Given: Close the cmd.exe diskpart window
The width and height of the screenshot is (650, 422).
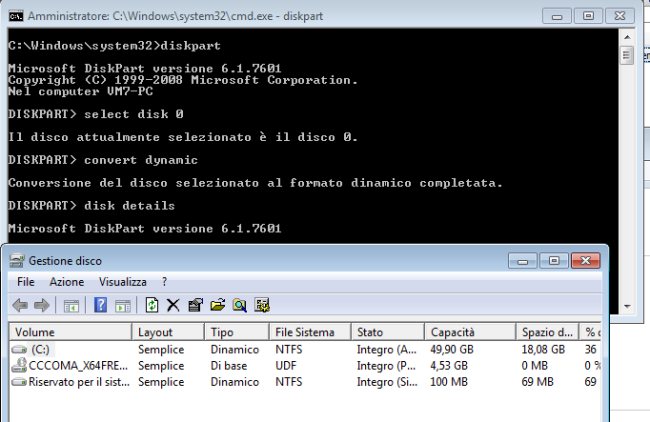Looking at the screenshot, I should click(x=620, y=17).
